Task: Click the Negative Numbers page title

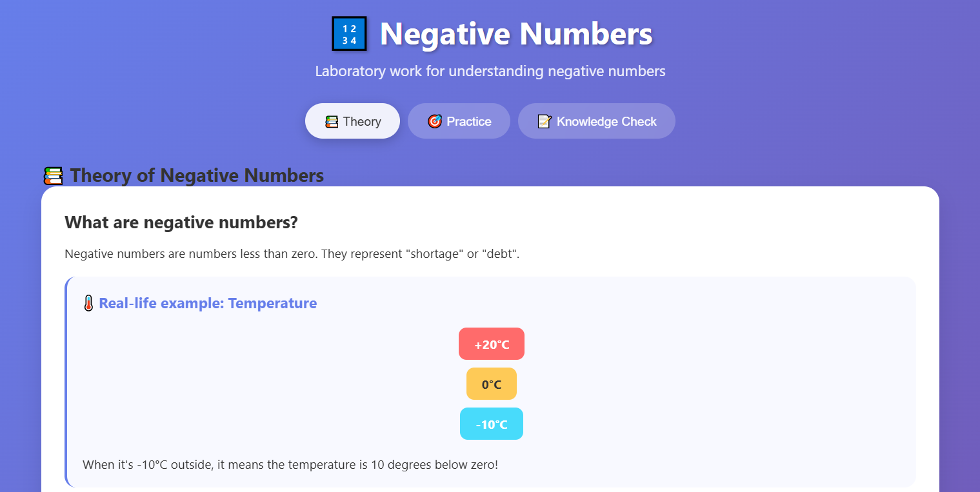Action: (516, 34)
